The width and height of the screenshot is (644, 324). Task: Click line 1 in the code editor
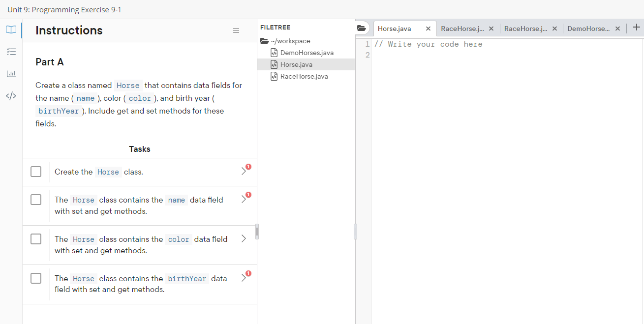(x=443, y=44)
